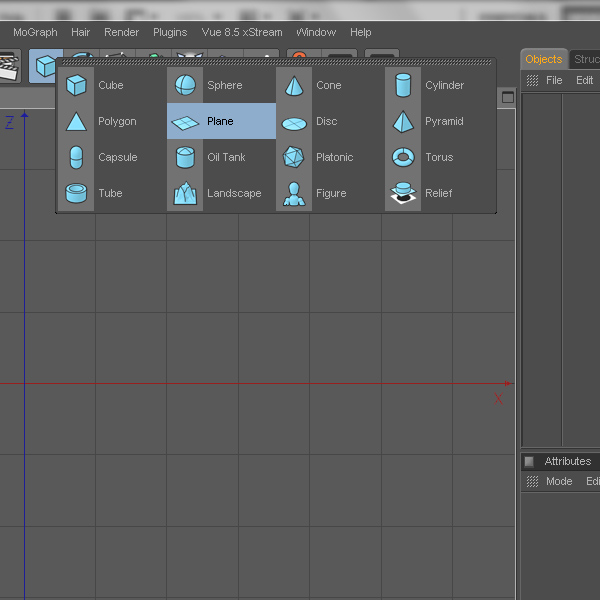Switch to the Objects tab
The image size is (600, 600).
pyautogui.click(x=544, y=59)
